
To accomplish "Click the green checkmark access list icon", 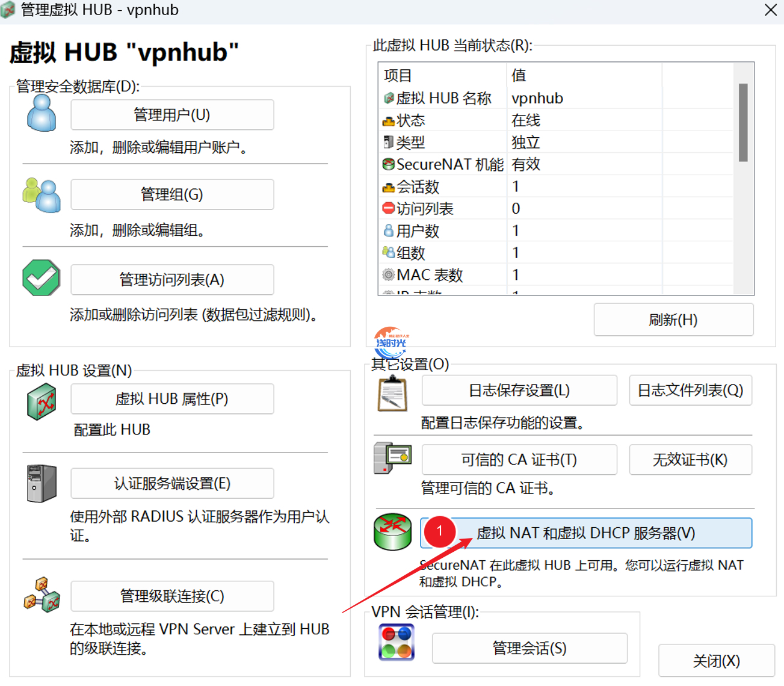I will click(41, 278).
